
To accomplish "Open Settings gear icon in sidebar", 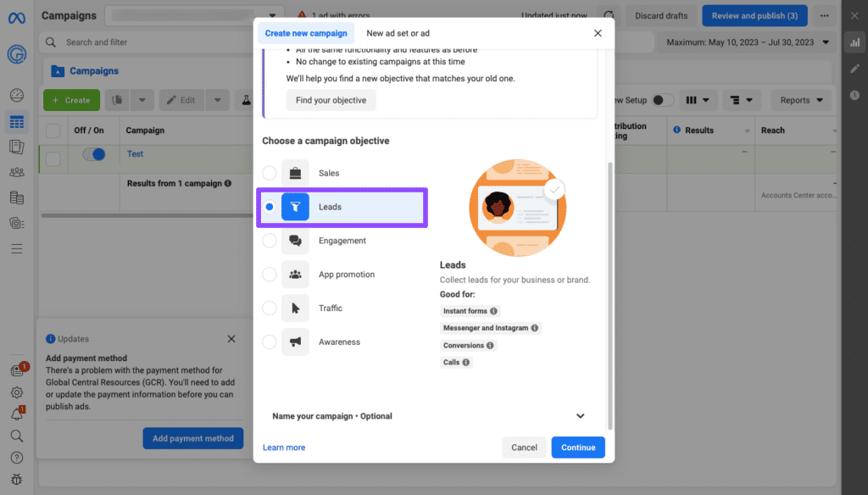I will [x=17, y=392].
